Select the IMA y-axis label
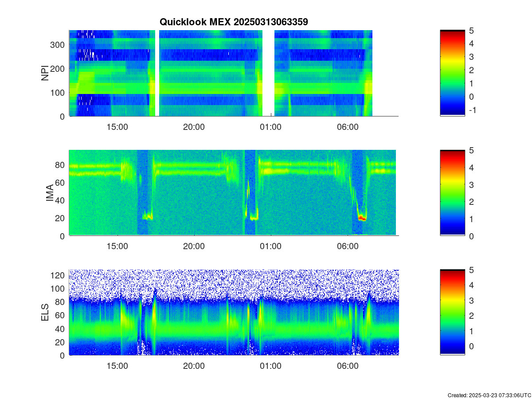532x399 pixels. pyautogui.click(x=50, y=193)
